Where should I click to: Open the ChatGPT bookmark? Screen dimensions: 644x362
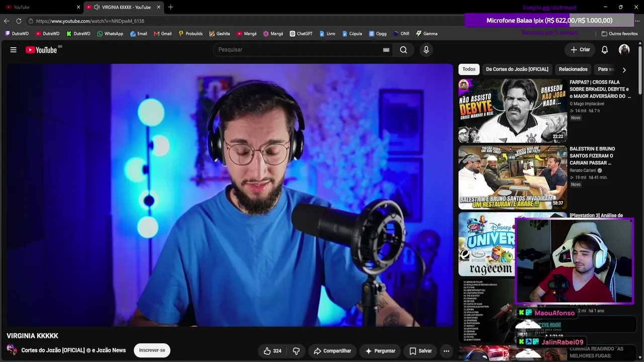pos(301,34)
